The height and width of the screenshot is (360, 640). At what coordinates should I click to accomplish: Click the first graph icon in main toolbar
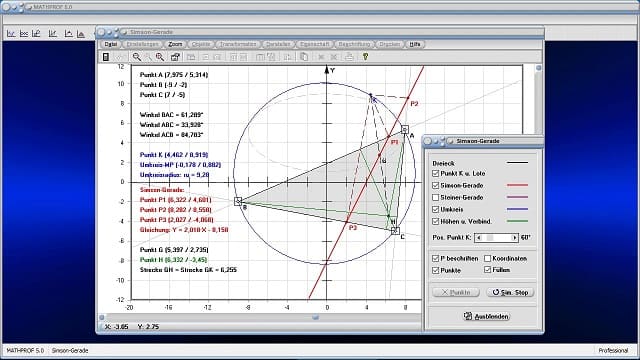11,33
